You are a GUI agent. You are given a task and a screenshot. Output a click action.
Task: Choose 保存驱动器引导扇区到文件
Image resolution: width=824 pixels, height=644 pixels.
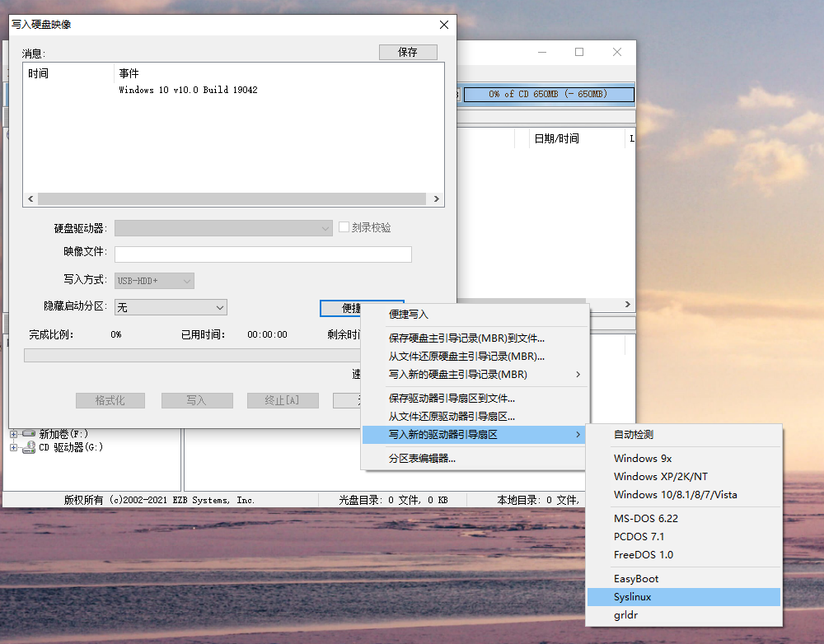pos(475,398)
